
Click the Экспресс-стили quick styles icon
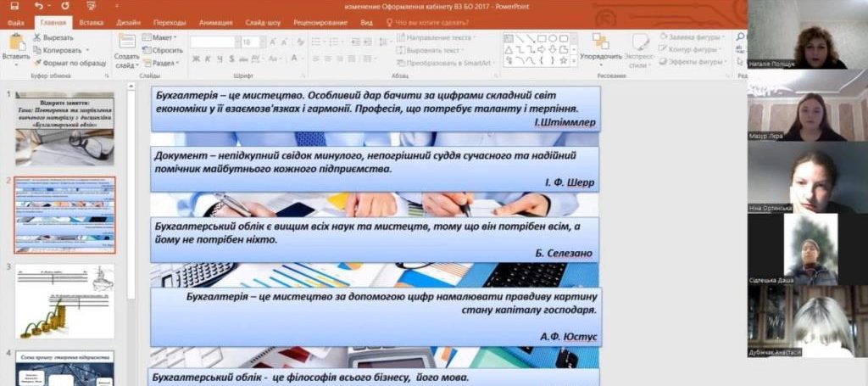640,42
